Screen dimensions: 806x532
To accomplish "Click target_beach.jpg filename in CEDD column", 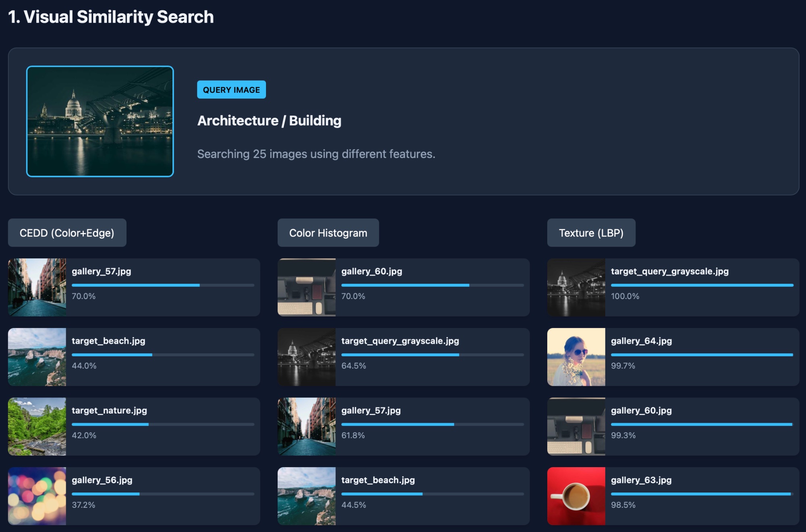I will click(108, 341).
